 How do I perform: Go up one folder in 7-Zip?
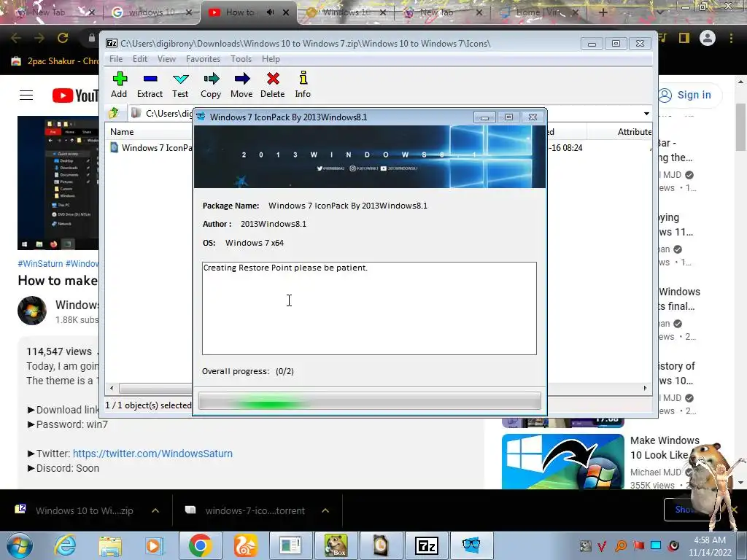pyautogui.click(x=114, y=113)
